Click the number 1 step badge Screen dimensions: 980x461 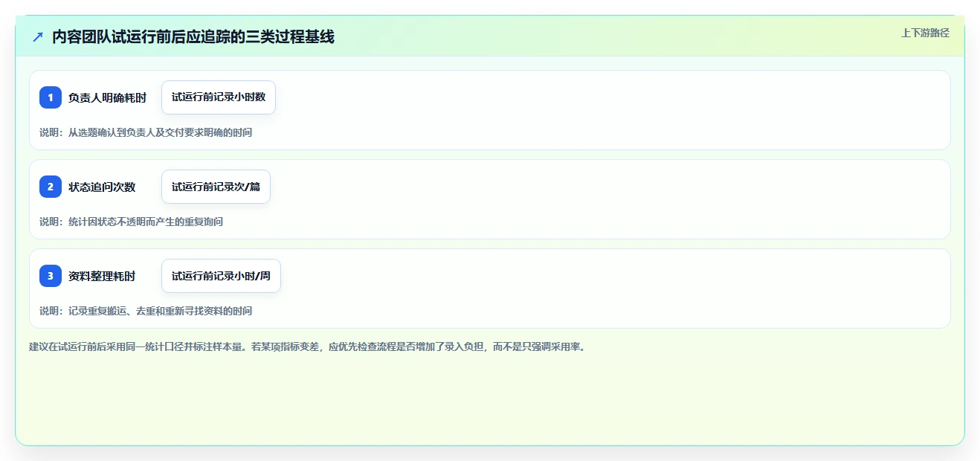click(51, 97)
